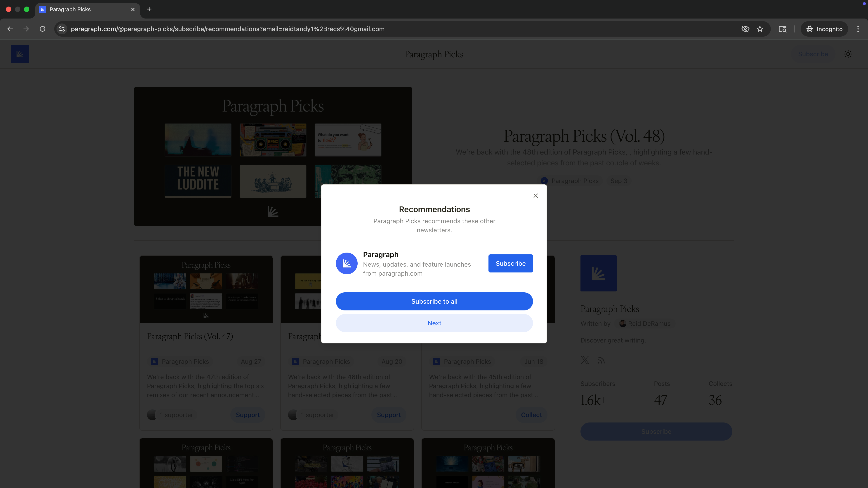This screenshot has width=868, height=488.
Task: Go back to previous page
Action: click(x=10, y=29)
